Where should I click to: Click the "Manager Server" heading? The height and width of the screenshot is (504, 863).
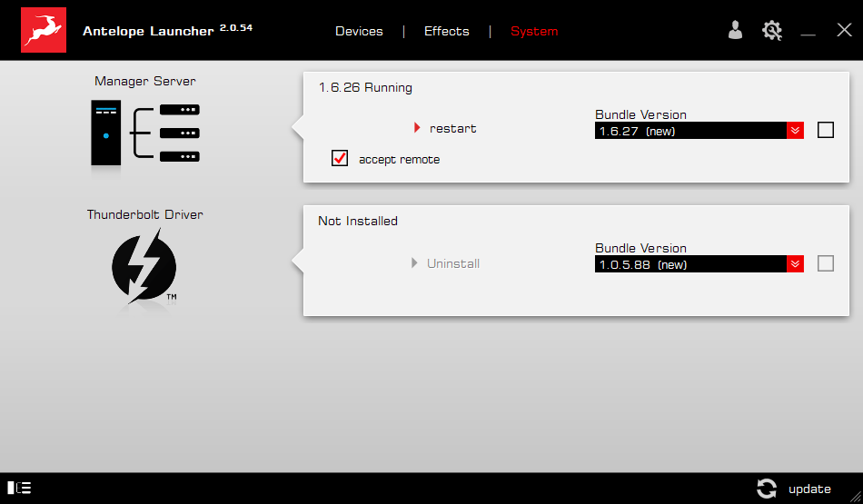coord(144,81)
